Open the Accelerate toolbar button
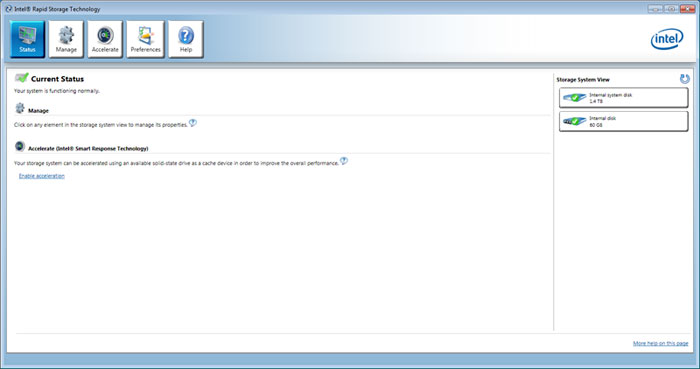 (x=105, y=39)
